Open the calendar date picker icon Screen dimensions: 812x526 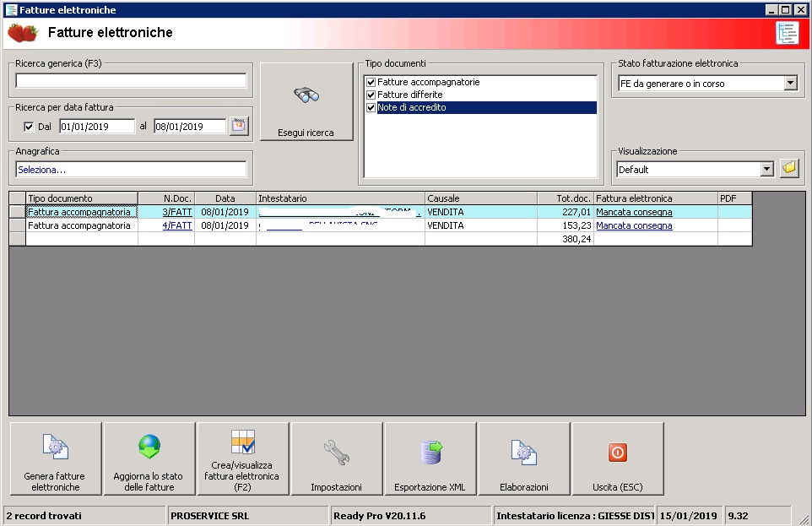[239, 126]
